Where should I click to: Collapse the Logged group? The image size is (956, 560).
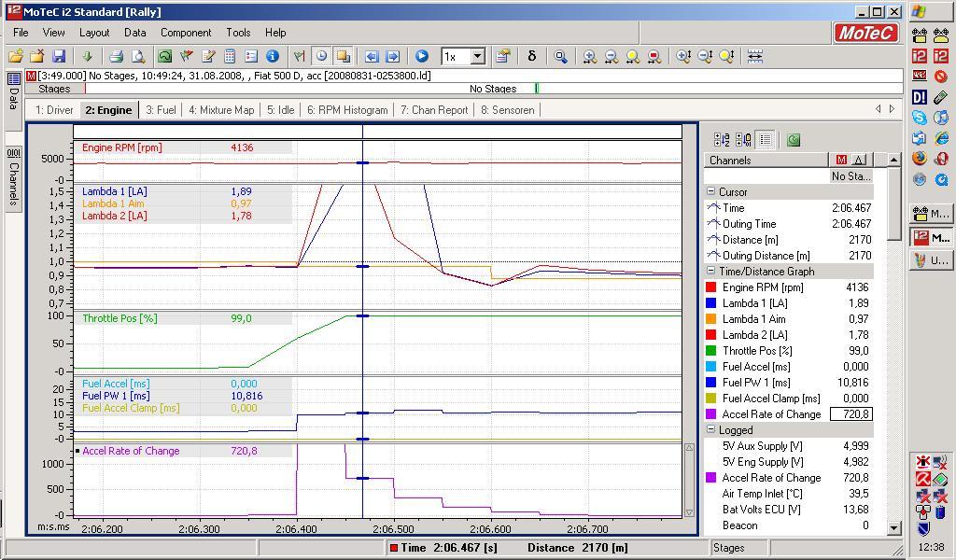(x=710, y=429)
